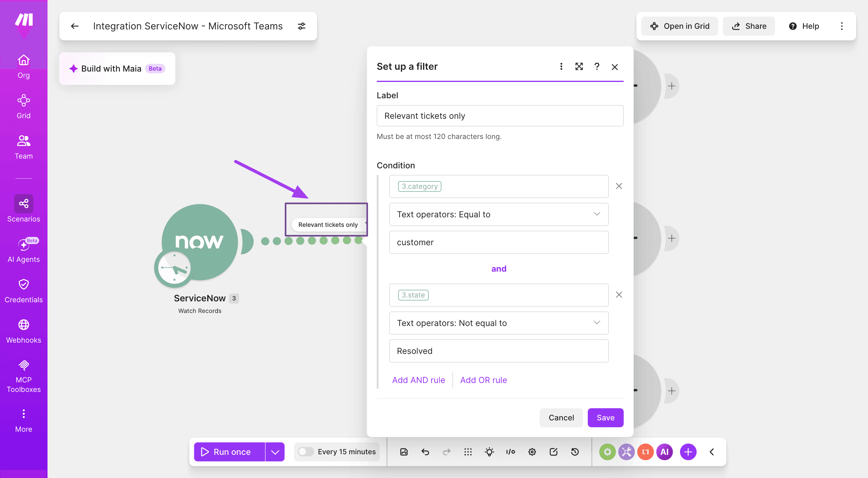This screenshot has width=868, height=478.
Task: Click the ServiceNow schedule clock icon
Action: point(174,268)
